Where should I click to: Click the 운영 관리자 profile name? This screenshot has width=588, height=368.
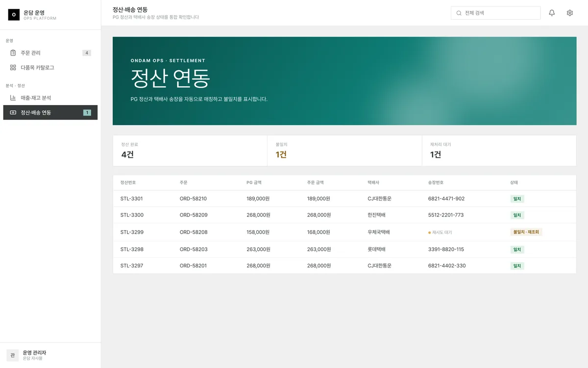34,352
